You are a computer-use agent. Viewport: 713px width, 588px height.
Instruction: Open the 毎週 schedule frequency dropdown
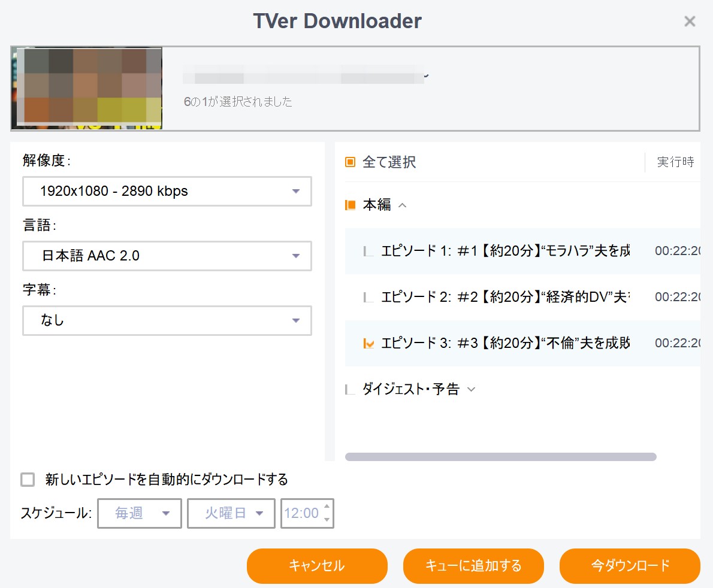pyautogui.click(x=140, y=514)
